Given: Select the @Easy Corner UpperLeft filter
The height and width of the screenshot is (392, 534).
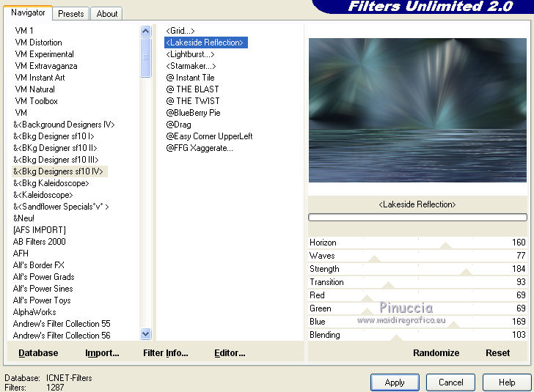Looking at the screenshot, I should (x=209, y=136).
